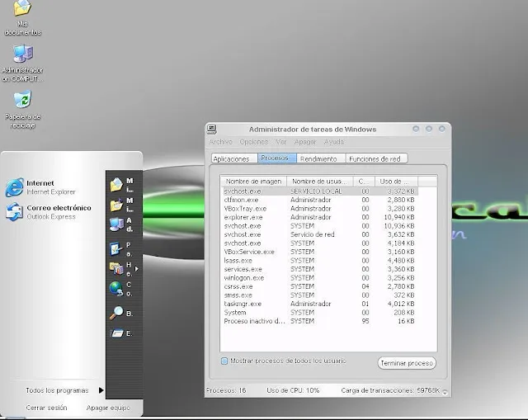The height and width of the screenshot is (420, 528).
Task: Open Papelera de reciclaje desktop icon
Action: tap(22, 109)
